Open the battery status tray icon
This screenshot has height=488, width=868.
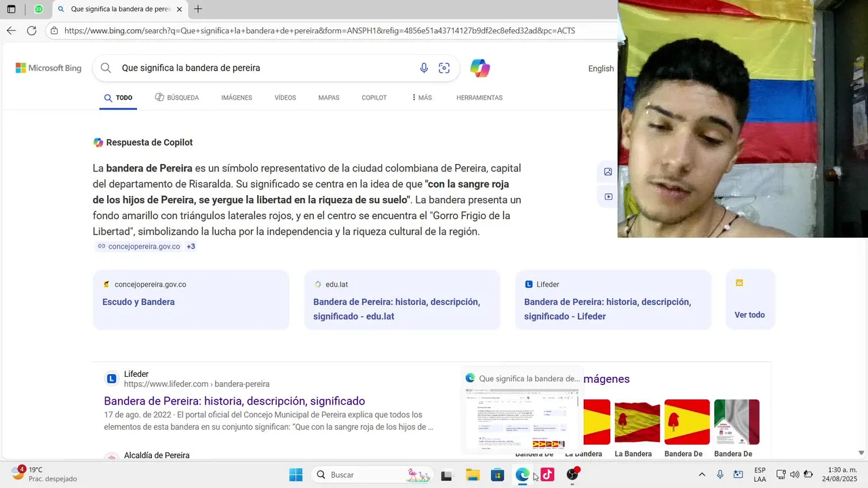tap(808, 474)
